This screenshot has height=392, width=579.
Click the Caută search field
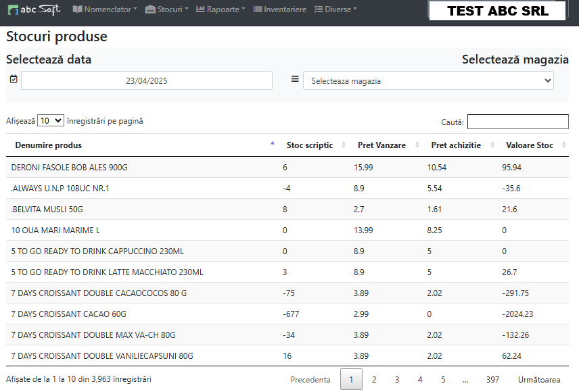(x=517, y=122)
